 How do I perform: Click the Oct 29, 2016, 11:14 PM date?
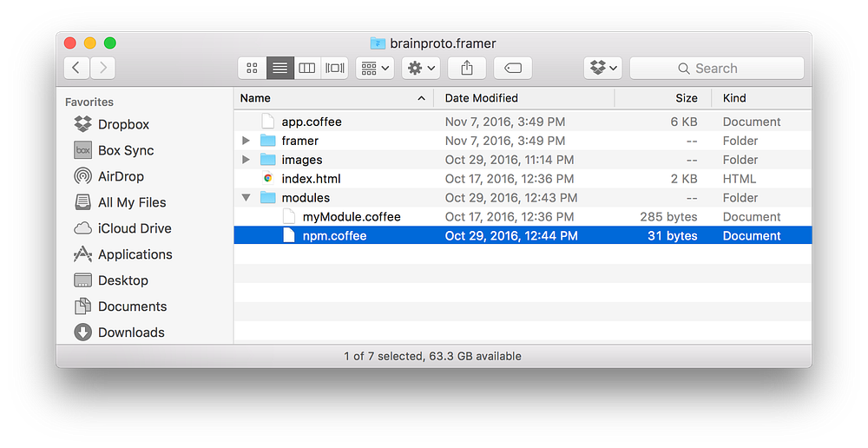point(510,160)
